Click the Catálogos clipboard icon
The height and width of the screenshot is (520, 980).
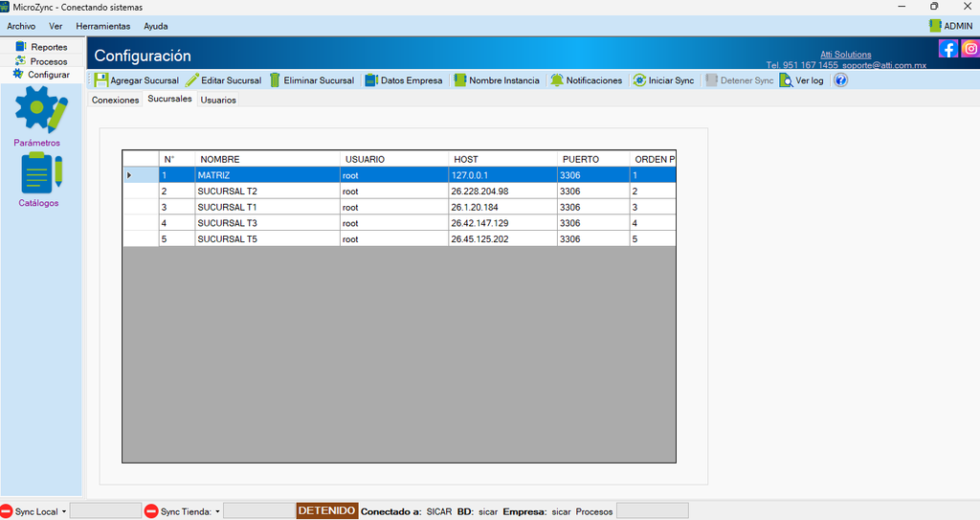coord(41,172)
